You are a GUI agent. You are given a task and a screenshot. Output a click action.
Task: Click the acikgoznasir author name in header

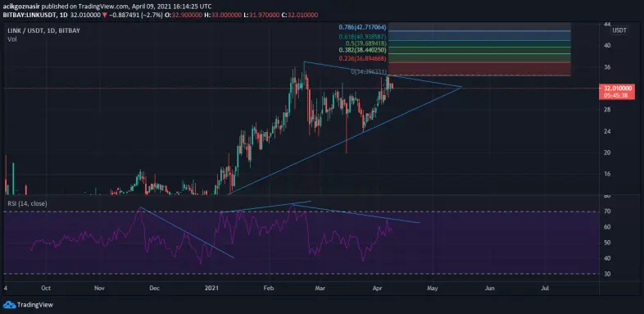click(21, 7)
